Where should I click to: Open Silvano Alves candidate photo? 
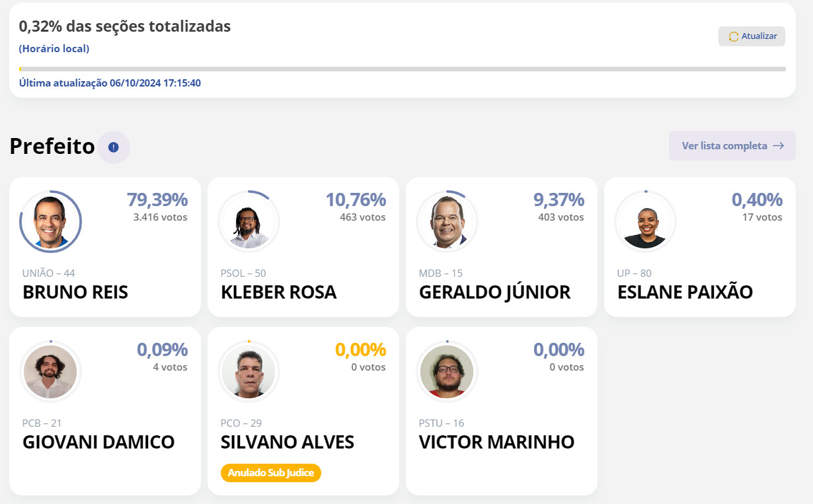[x=249, y=371]
